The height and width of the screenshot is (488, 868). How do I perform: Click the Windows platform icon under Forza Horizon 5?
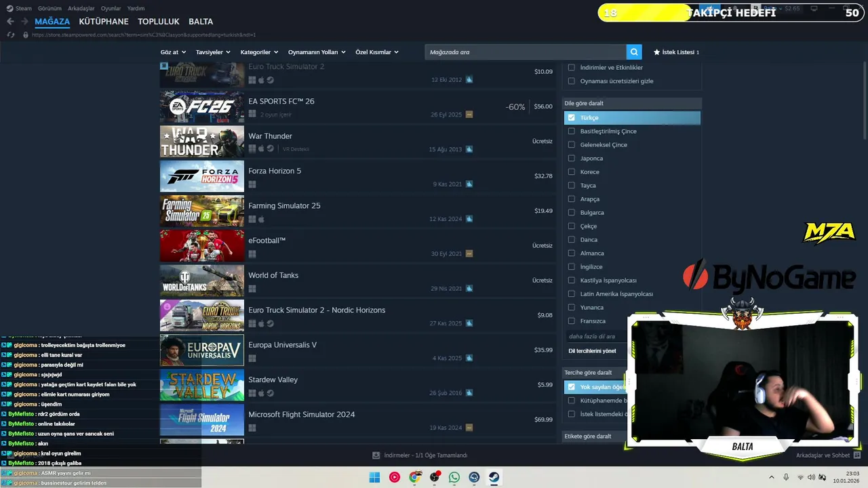point(252,184)
